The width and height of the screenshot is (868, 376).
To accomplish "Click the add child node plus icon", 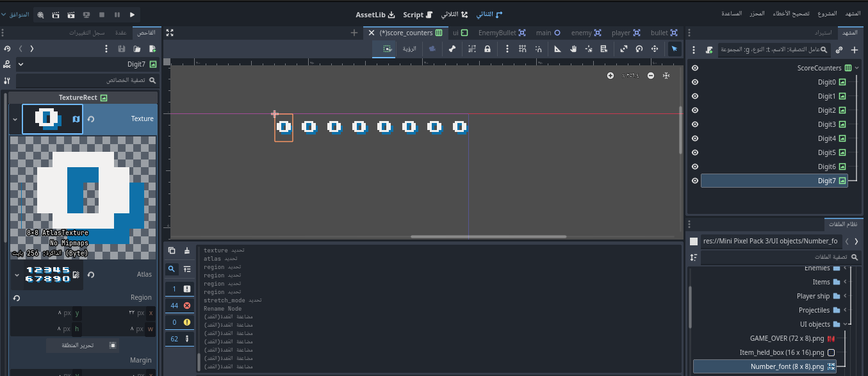I will click(854, 49).
